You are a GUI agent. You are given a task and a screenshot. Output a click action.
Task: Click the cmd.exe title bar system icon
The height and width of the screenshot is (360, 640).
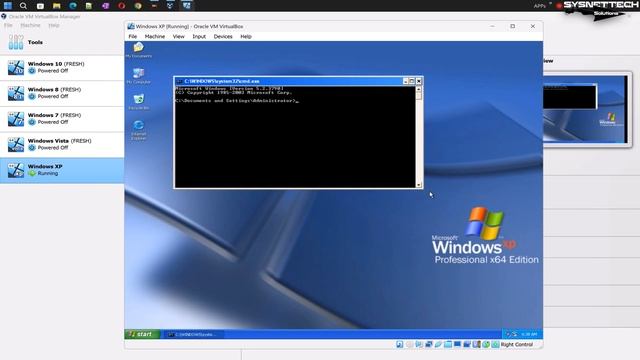point(179,81)
